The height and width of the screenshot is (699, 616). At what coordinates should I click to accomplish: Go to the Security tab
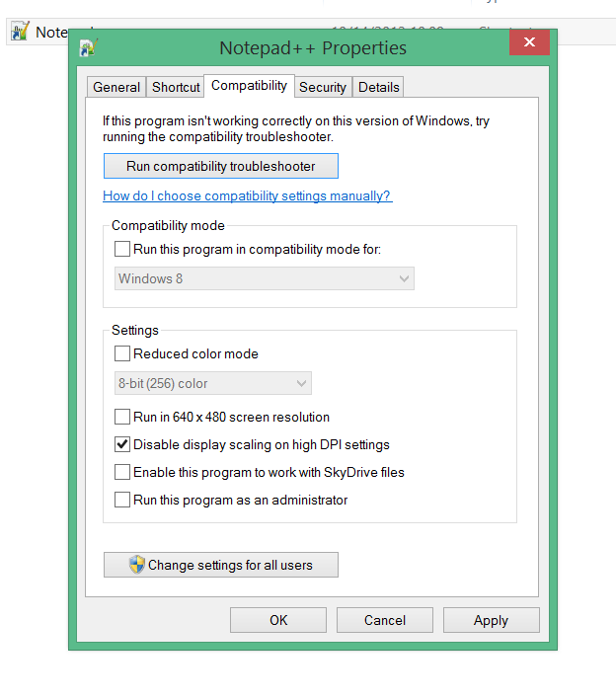pyautogui.click(x=323, y=87)
